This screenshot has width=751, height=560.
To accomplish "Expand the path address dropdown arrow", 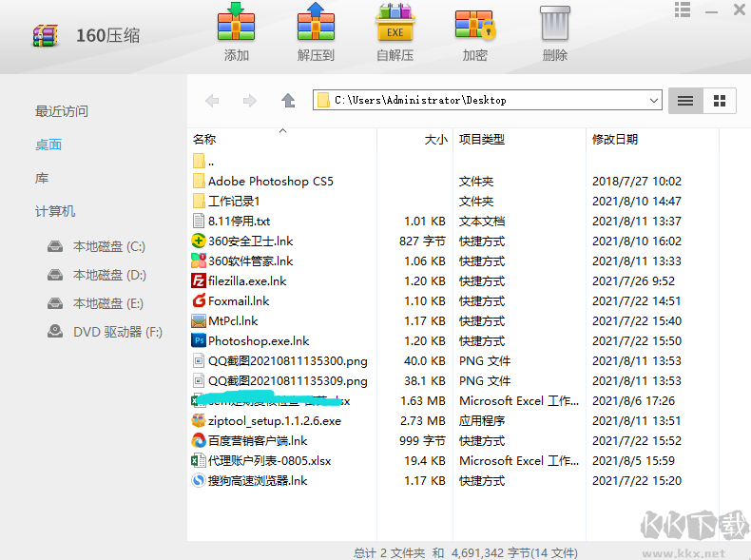I will pos(653,101).
